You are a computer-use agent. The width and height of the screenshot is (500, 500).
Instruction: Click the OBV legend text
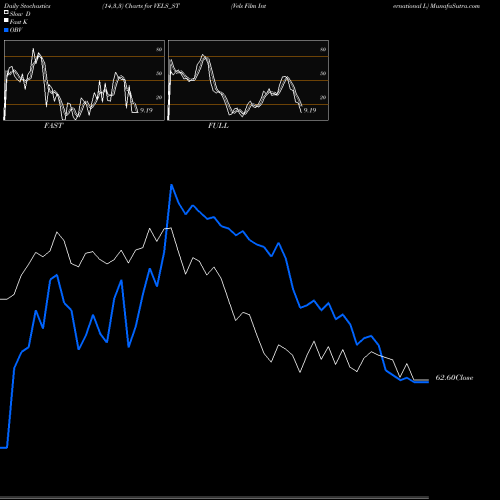(16, 30)
